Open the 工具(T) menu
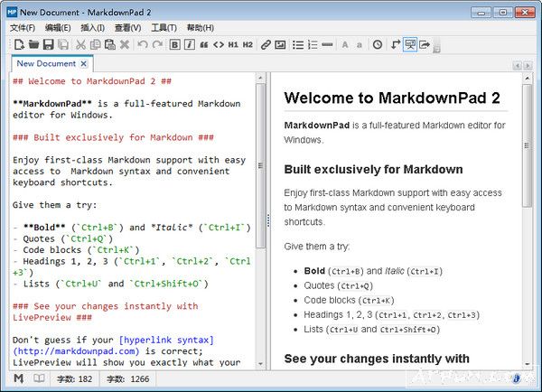The width and height of the screenshot is (542, 392). [164, 28]
